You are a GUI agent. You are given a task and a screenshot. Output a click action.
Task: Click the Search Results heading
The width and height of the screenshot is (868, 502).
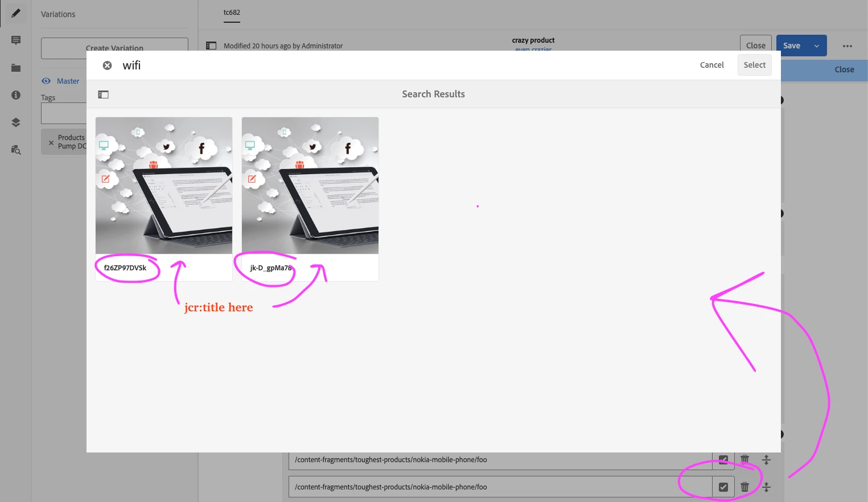[433, 94]
